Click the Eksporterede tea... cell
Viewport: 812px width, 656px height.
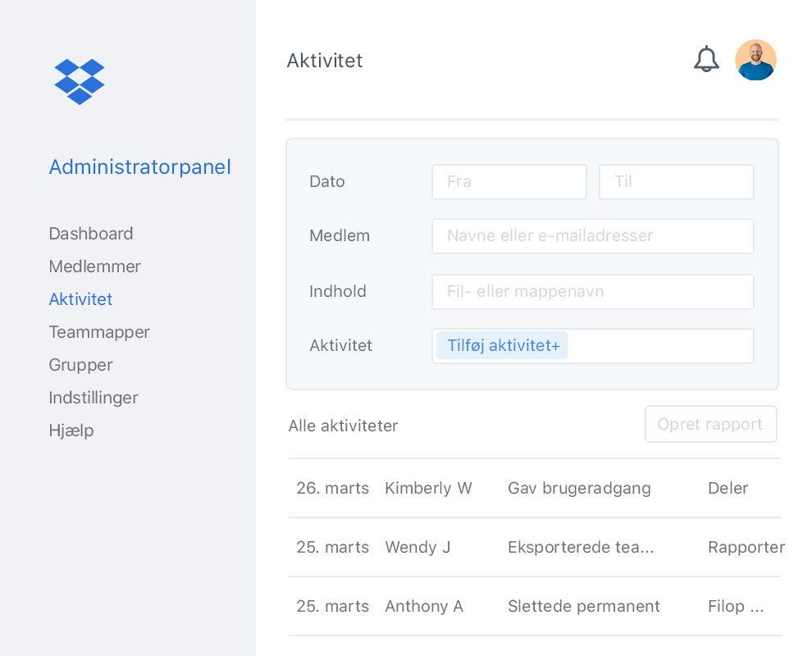pos(581,547)
